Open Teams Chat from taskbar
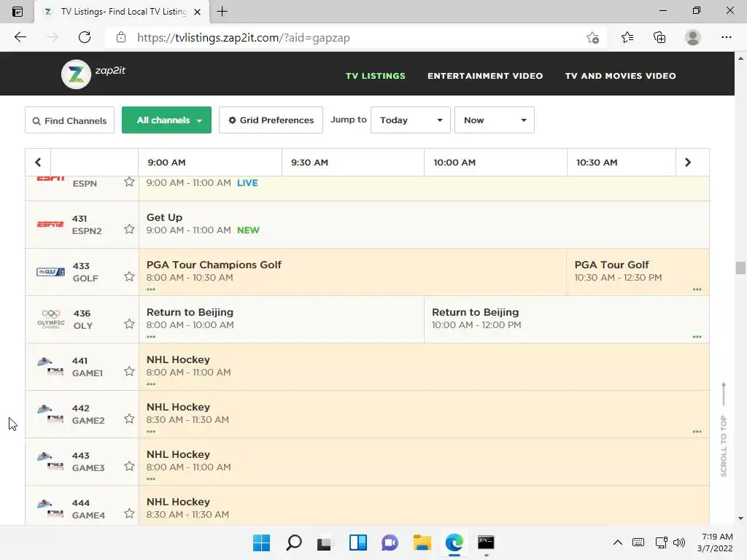This screenshot has width=747, height=560. coord(390,542)
